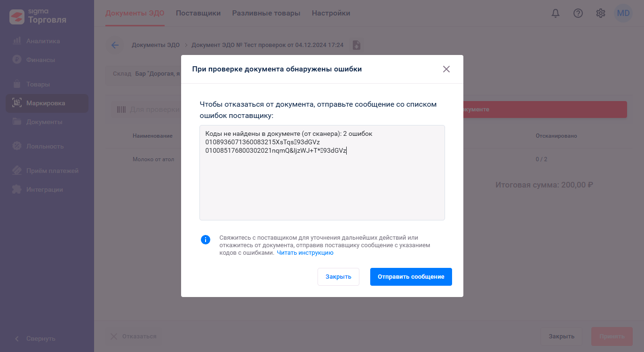The image size is (644, 352).
Task: Go back with the left arrow icon
Action: point(115,45)
